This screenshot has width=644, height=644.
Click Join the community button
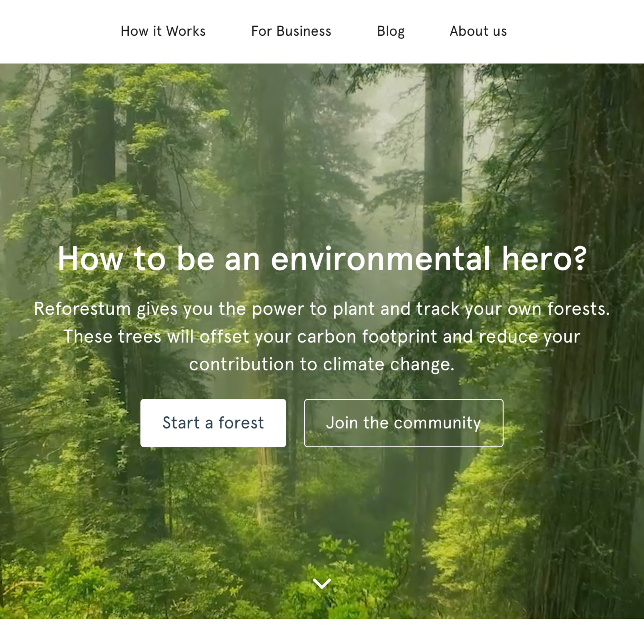(403, 423)
